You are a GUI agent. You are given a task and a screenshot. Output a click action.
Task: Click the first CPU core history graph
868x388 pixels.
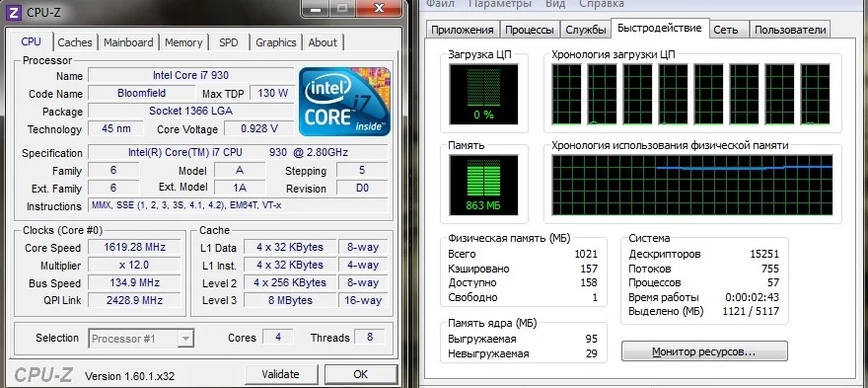pos(567,94)
